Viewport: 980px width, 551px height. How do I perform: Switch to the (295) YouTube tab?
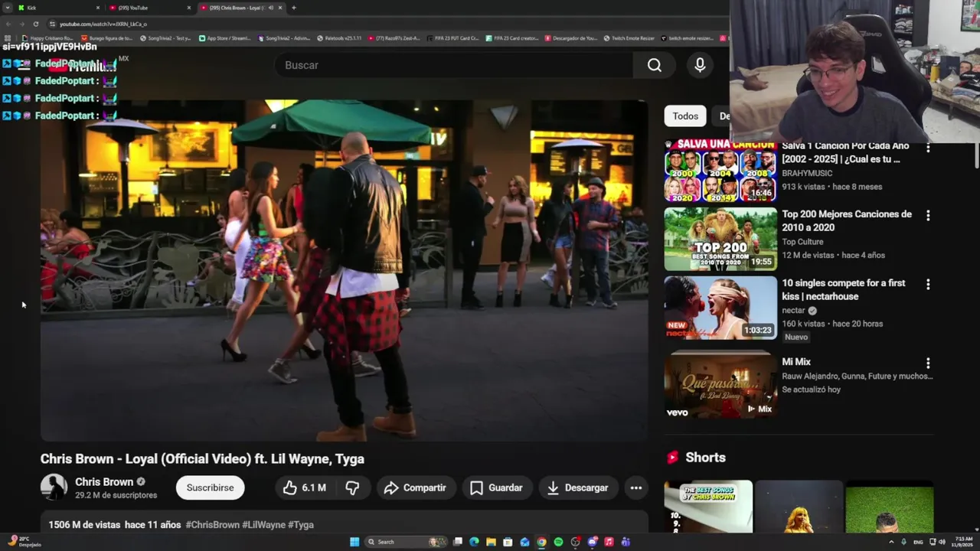coord(148,8)
